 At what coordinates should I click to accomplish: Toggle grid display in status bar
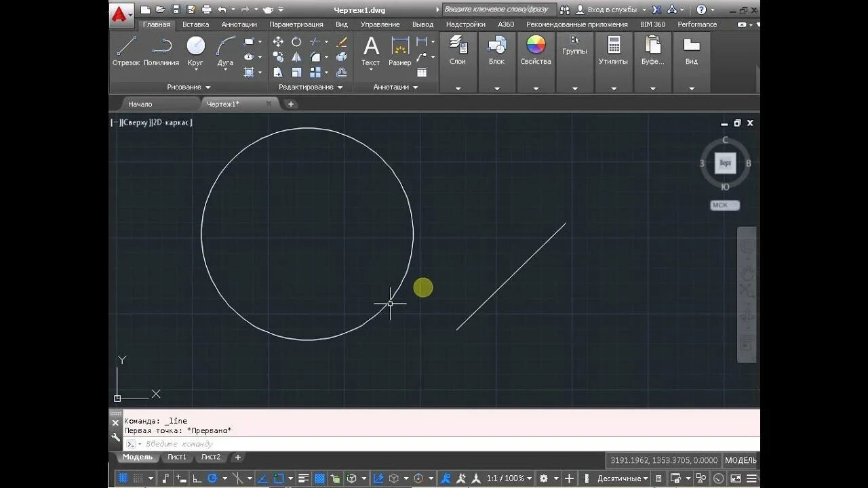(x=122, y=479)
